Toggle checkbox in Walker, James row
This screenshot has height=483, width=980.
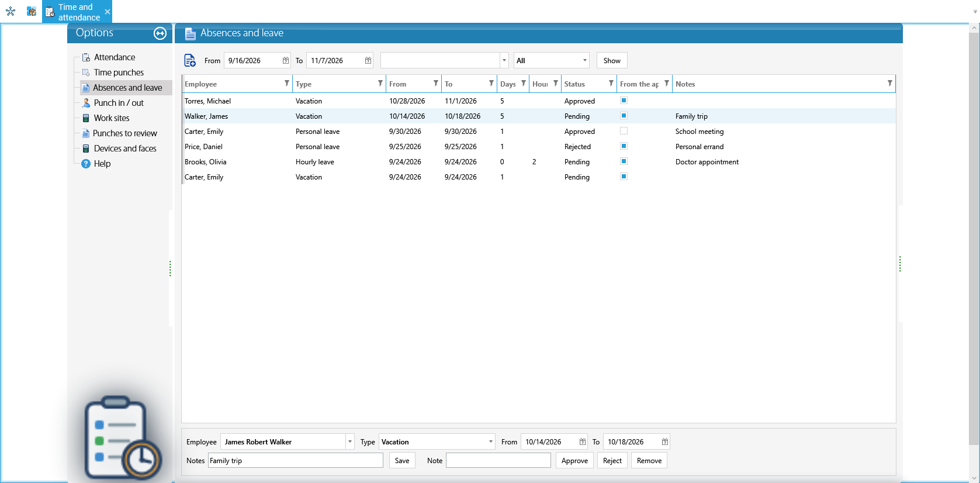624,116
